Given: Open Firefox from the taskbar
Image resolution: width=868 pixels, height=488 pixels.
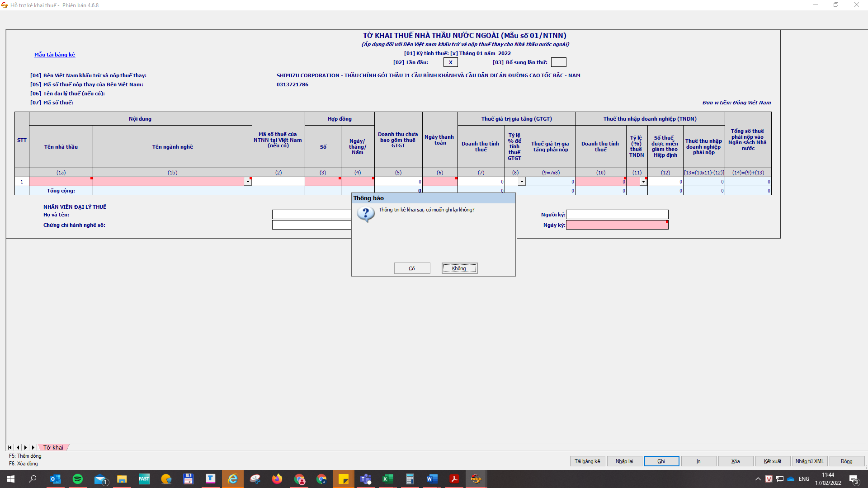Looking at the screenshot, I should 277,479.
